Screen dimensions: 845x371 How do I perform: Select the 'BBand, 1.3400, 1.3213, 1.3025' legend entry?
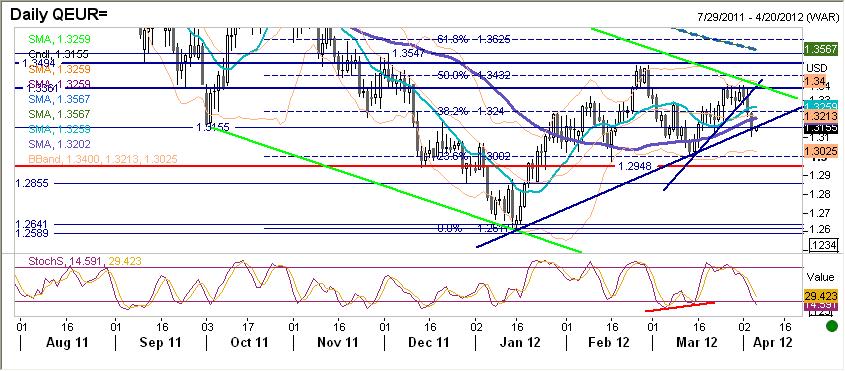[x=103, y=159]
